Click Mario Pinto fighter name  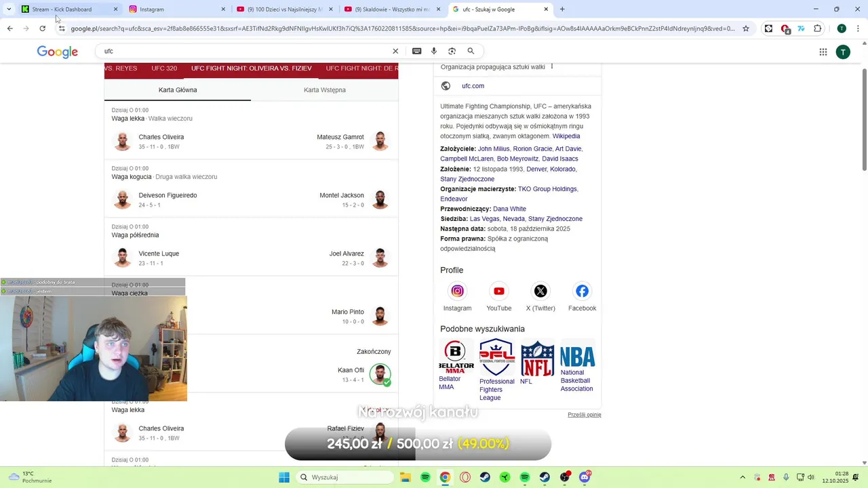pyautogui.click(x=348, y=312)
